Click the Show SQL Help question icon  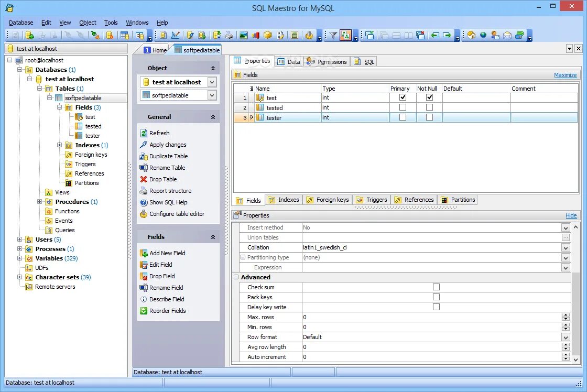144,203
